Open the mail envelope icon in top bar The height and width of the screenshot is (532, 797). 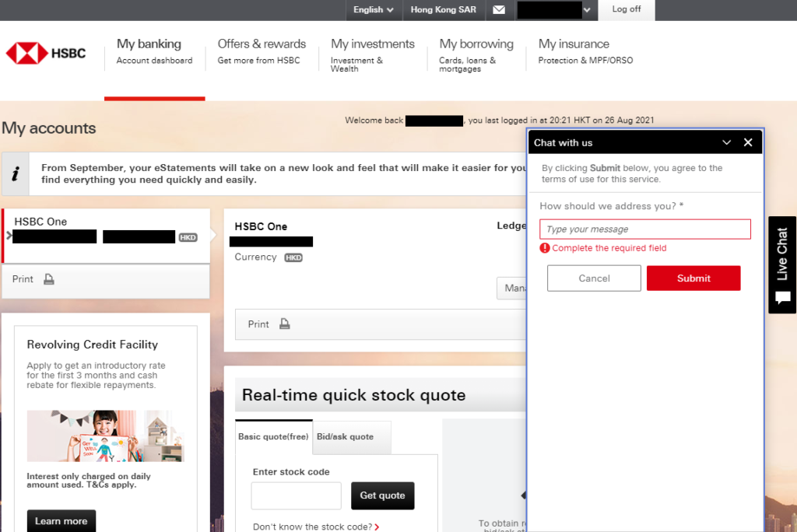(x=499, y=9)
